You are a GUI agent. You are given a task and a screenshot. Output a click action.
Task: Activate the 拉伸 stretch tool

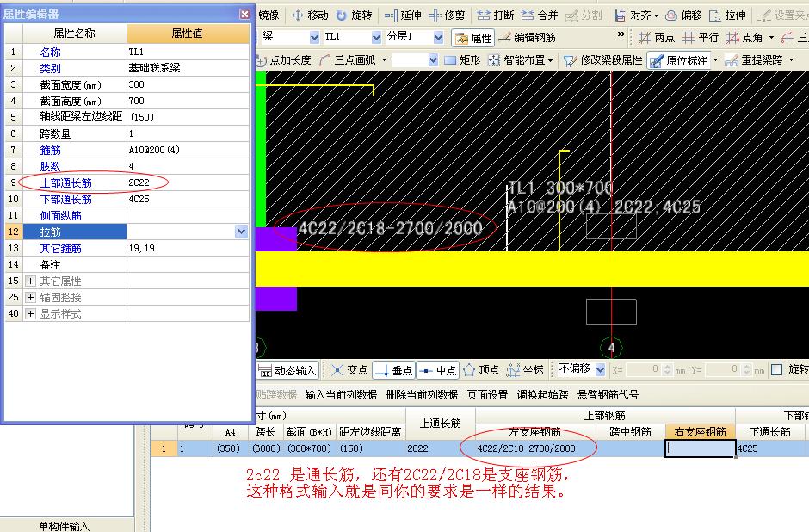click(727, 15)
